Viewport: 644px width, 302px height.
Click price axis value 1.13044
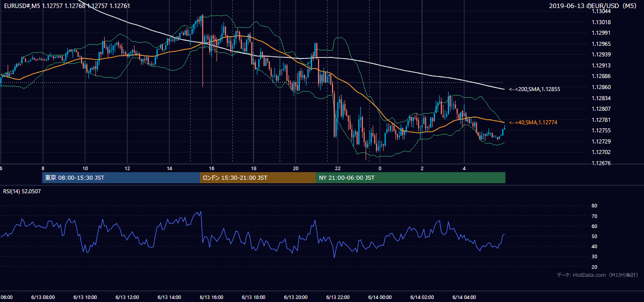coord(601,11)
